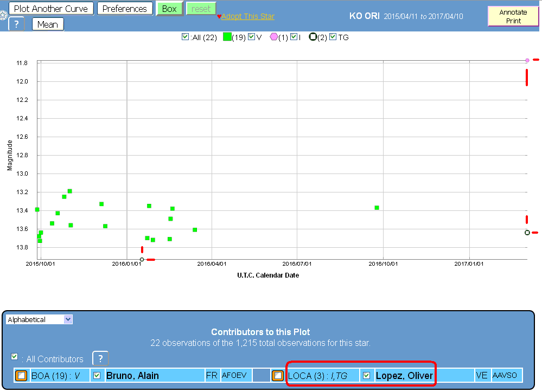The height and width of the screenshot is (392, 542).
Task: Click the pink I band data point on plot
Action: pos(527,60)
